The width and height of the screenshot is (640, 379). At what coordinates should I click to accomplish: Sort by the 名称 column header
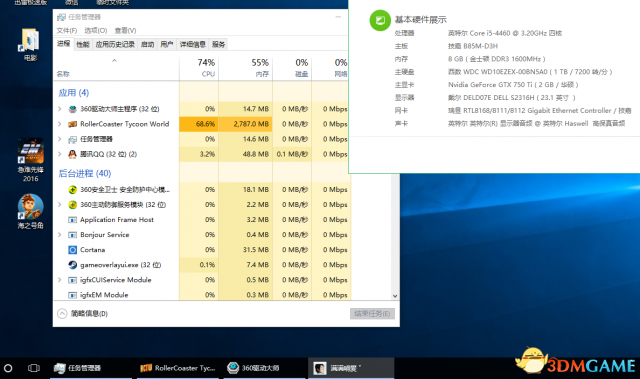pos(116,68)
